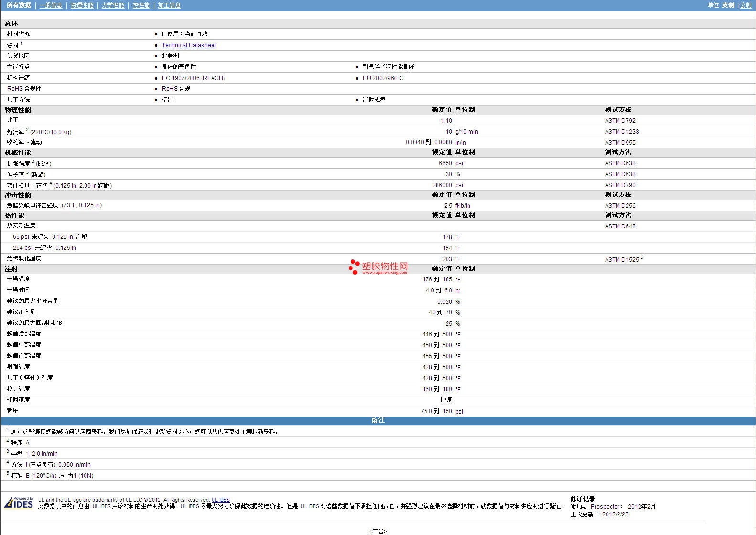Click footnote 2 marker beside 熔流率
This screenshot has height=535, width=756.
(x=27, y=130)
